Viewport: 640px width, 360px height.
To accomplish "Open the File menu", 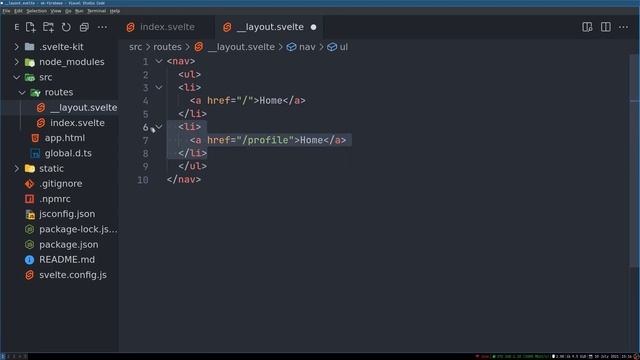I will click(x=6, y=11).
